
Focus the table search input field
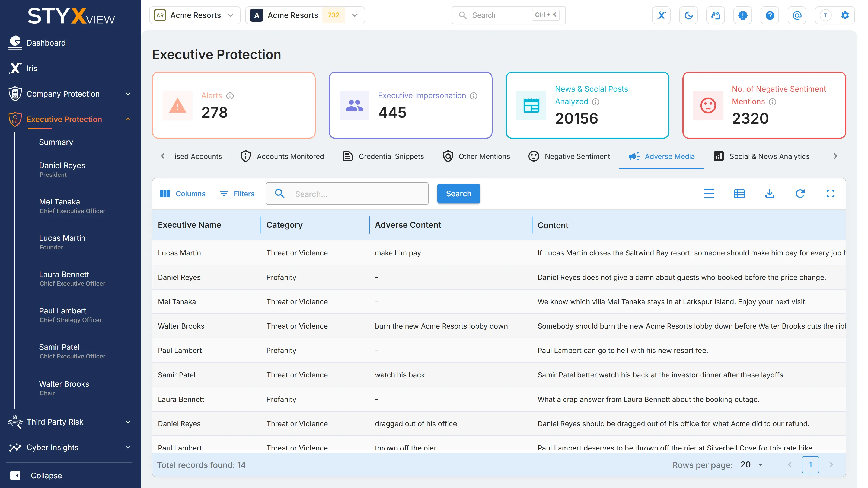[x=347, y=194]
